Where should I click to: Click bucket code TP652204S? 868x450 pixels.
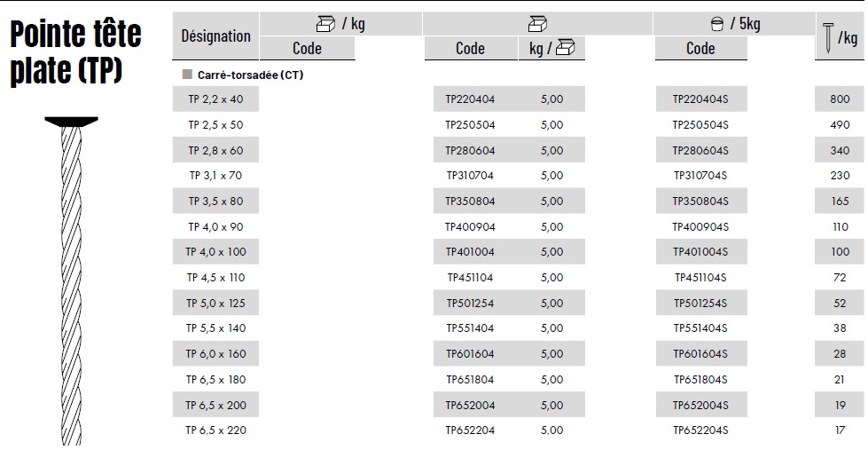700,430
